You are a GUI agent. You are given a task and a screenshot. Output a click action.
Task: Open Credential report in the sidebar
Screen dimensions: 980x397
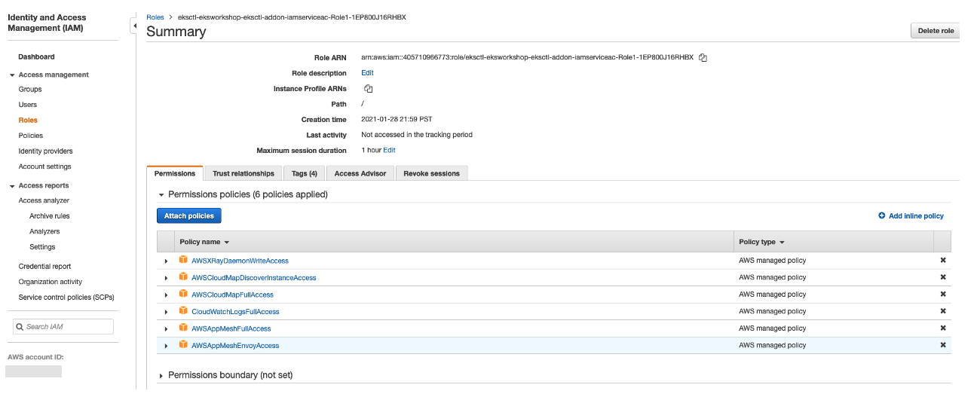45,267
